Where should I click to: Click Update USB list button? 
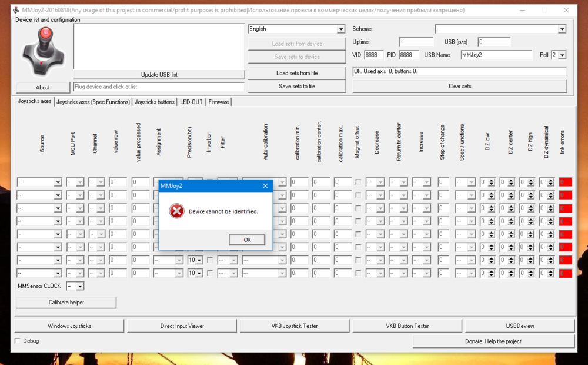(159, 74)
